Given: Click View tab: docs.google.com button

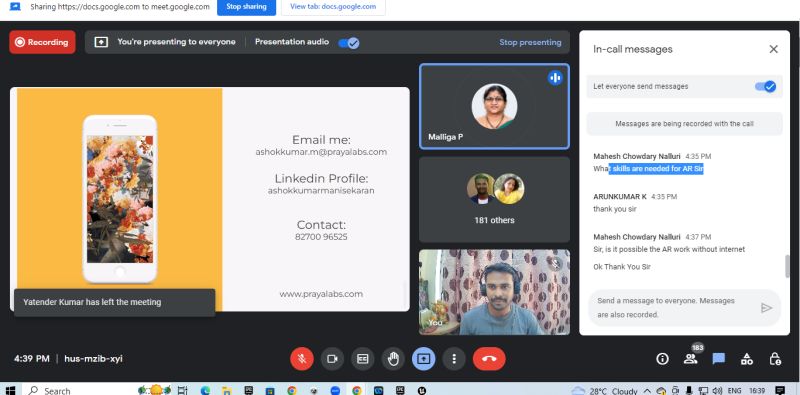Looking at the screenshot, I should click(333, 7).
